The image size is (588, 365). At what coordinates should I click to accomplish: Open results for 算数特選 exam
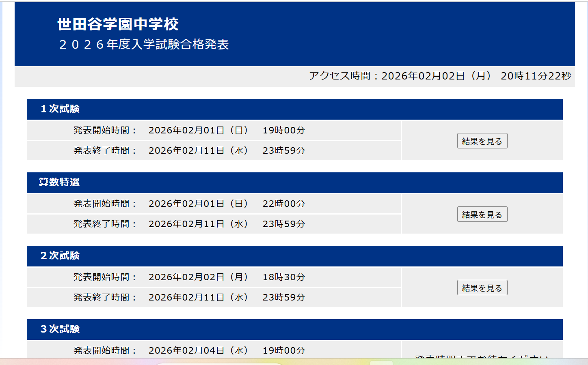pyautogui.click(x=482, y=215)
